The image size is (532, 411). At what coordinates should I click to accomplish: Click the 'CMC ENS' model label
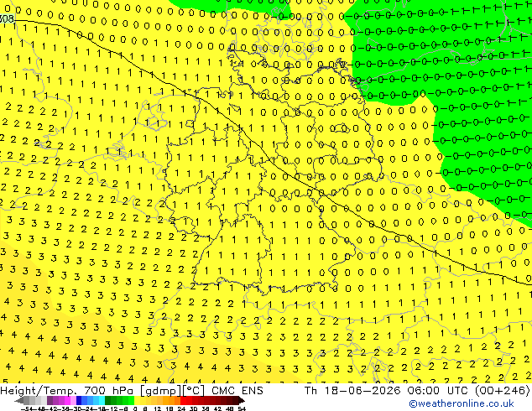click(237, 391)
